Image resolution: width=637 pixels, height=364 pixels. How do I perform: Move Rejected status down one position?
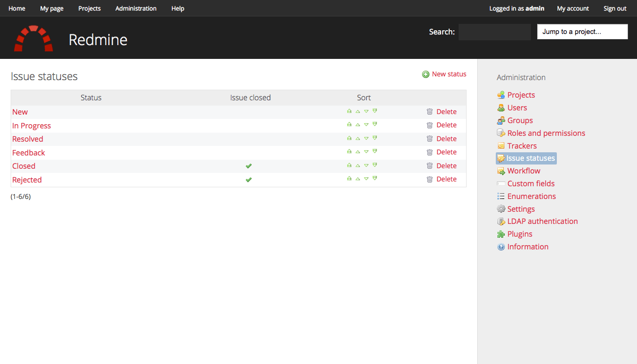366,178
